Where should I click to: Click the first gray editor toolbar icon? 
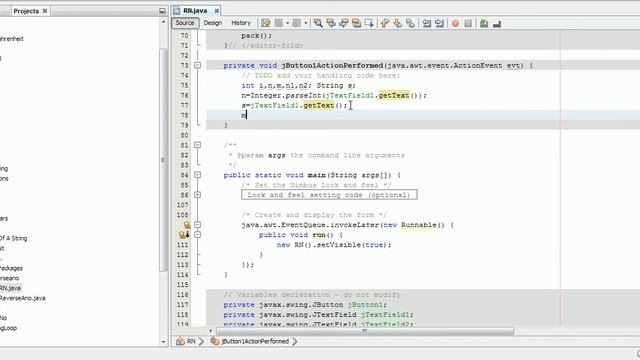click(279, 23)
